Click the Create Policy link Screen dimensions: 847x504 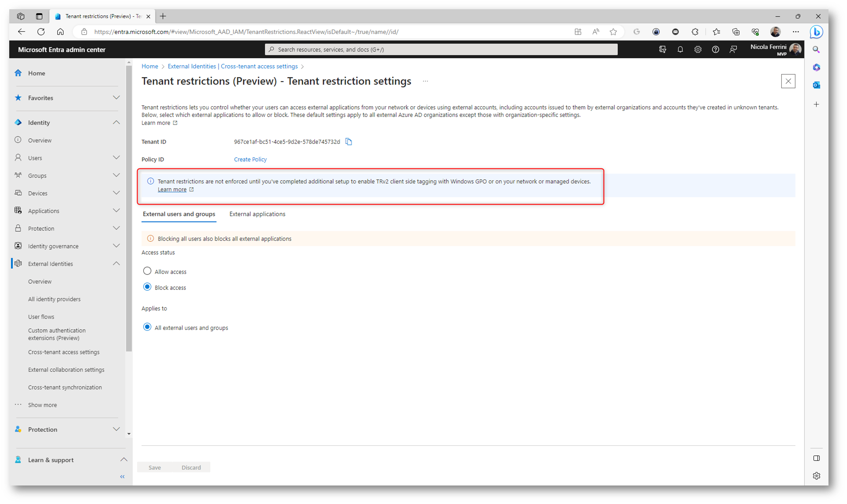(x=250, y=159)
